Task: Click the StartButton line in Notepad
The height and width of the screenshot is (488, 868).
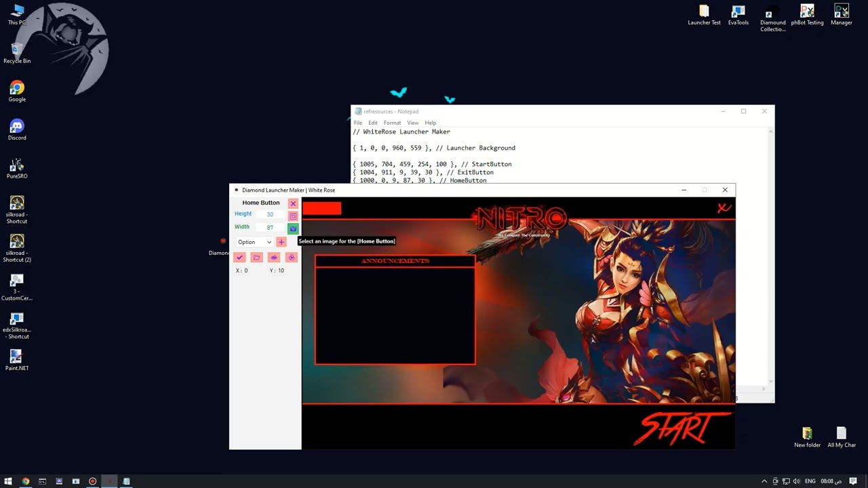Action: click(432, 164)
